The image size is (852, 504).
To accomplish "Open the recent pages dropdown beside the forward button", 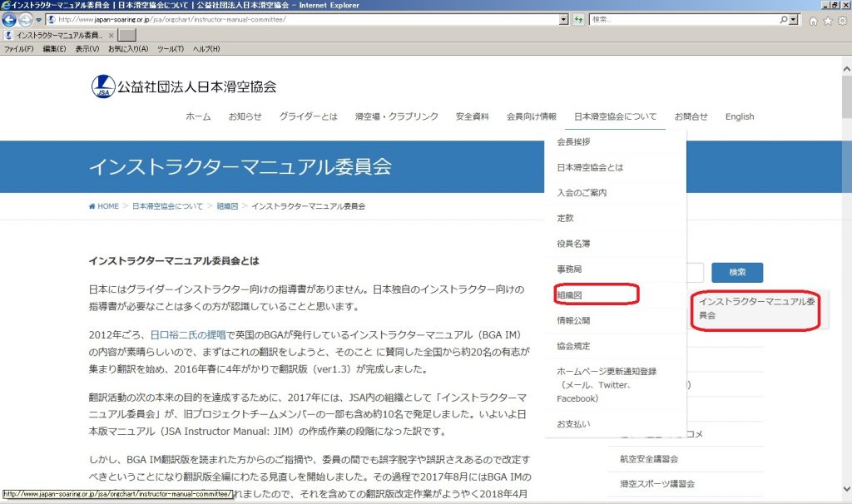I will pyautogui.click(x=38, y=20).
